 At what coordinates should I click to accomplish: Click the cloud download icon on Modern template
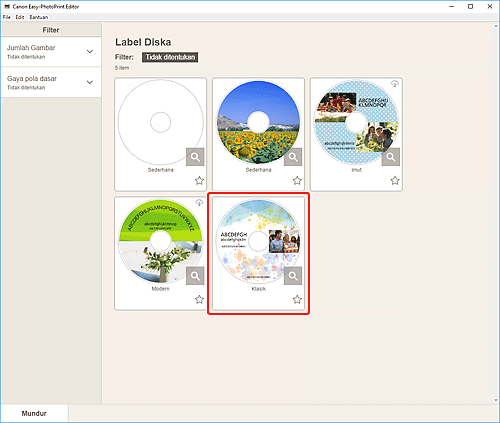(199, 202)
